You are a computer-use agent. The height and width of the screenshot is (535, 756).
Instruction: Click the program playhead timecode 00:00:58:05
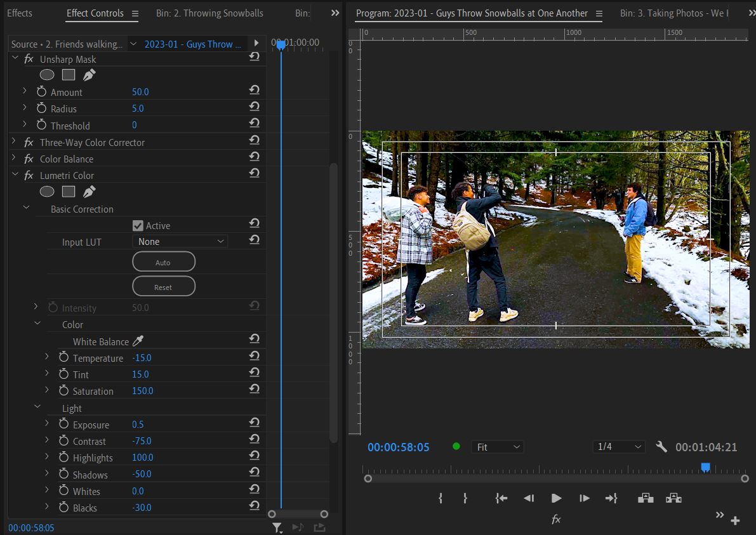coord(398,447)
